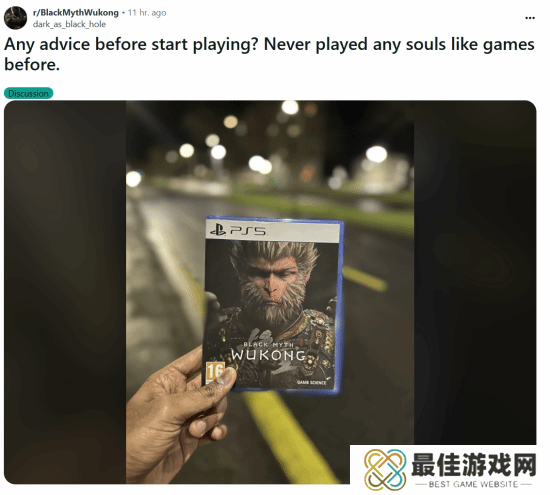Open the three-dot post options menu

click(530, 18)
